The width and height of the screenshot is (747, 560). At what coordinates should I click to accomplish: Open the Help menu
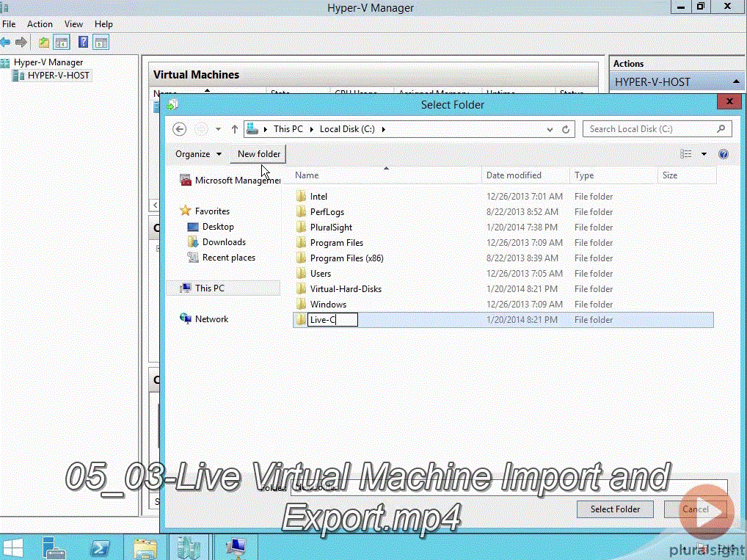tap(103, 23)
